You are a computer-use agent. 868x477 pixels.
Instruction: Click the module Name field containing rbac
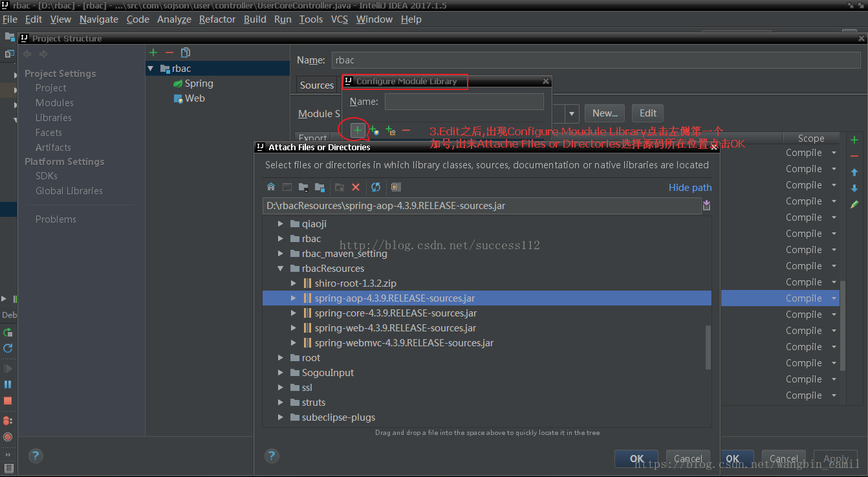596,60
